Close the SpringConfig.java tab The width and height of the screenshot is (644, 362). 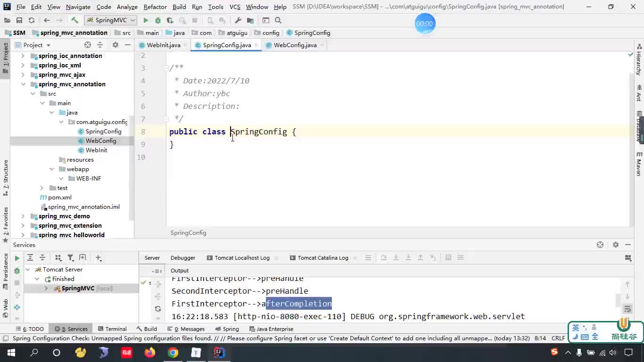click(257, 45)
